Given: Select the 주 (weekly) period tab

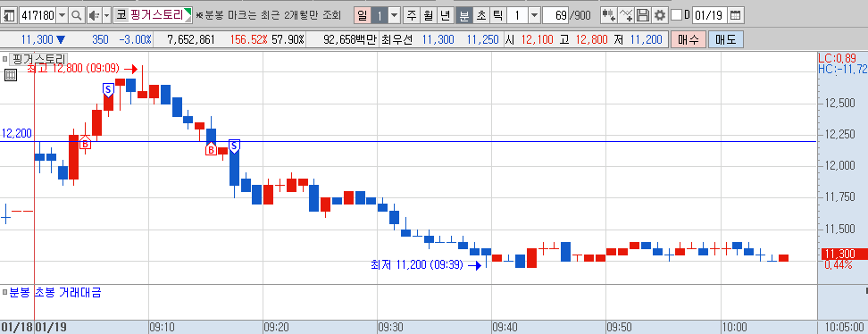Looking at the screenshot, I should [411, 15].
